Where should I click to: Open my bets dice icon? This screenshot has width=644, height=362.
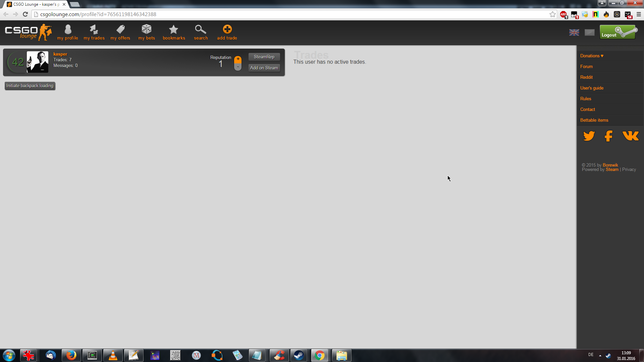click(x=147, y=29)
